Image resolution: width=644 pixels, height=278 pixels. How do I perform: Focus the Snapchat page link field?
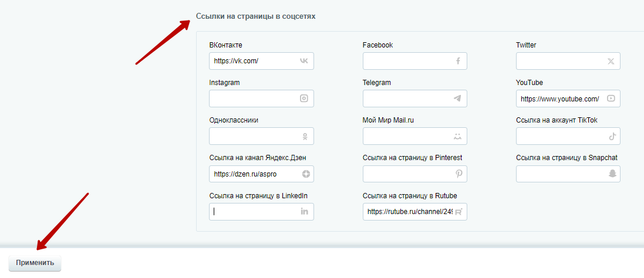coord(568,174)
